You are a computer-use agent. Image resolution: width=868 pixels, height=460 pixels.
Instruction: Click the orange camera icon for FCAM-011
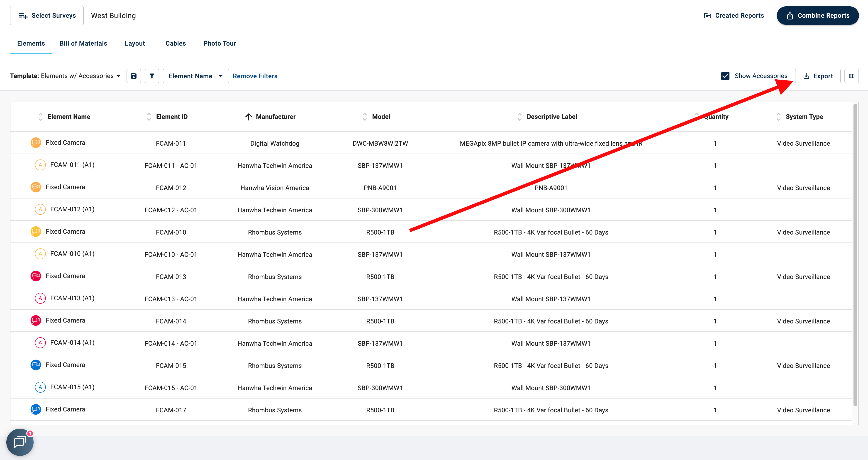coord(36,142)
